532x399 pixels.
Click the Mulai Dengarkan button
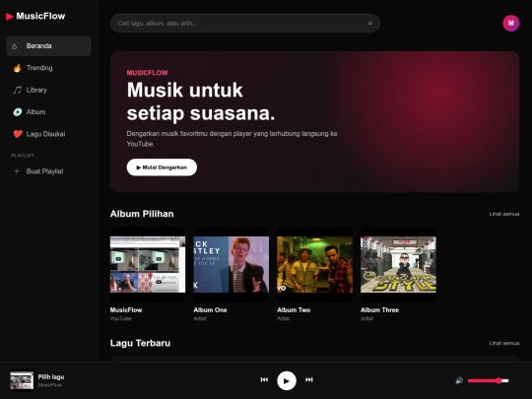pos(162,167)
